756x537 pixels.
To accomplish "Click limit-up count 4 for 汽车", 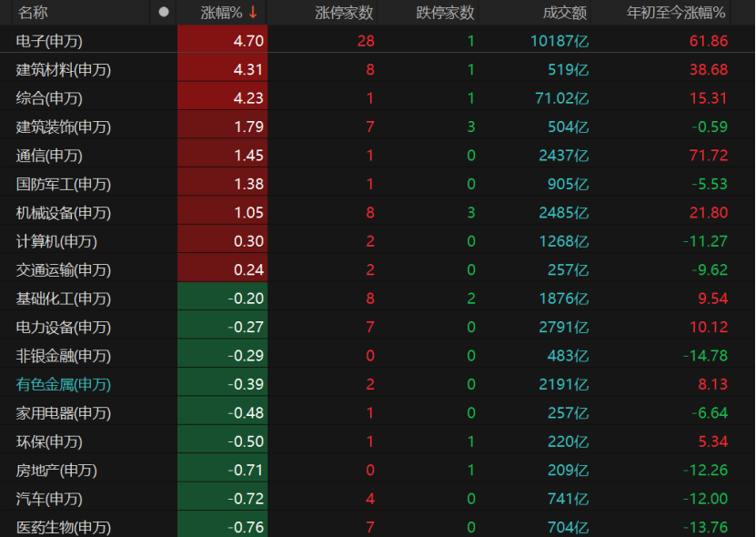I will 370,499.
